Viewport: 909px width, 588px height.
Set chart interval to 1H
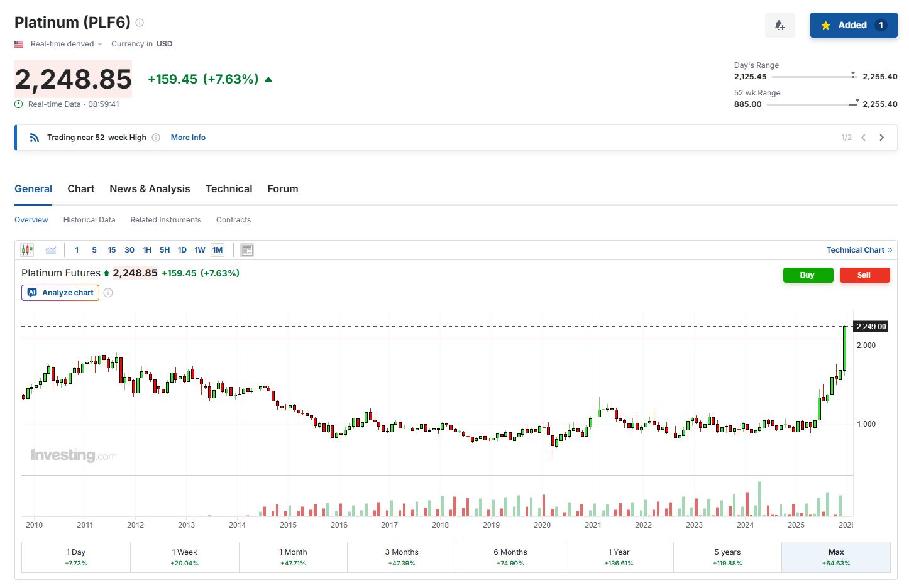coord(147,250)
